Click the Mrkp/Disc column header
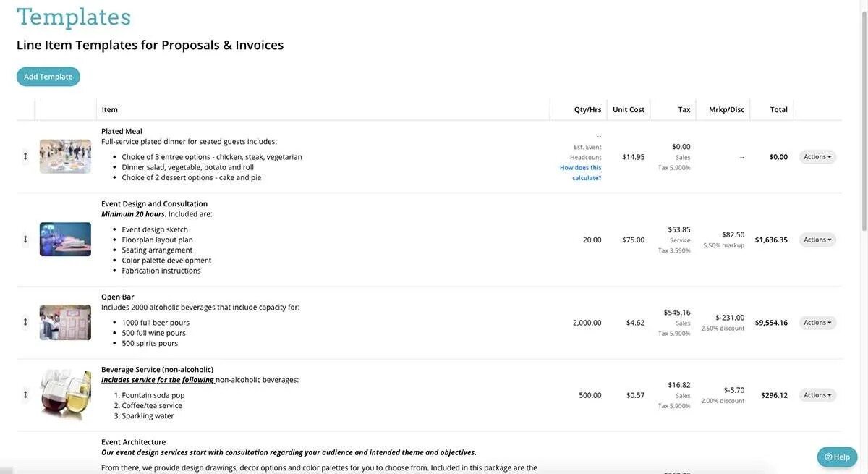Screen dimensions: 868x474 [x=726, y=110]
